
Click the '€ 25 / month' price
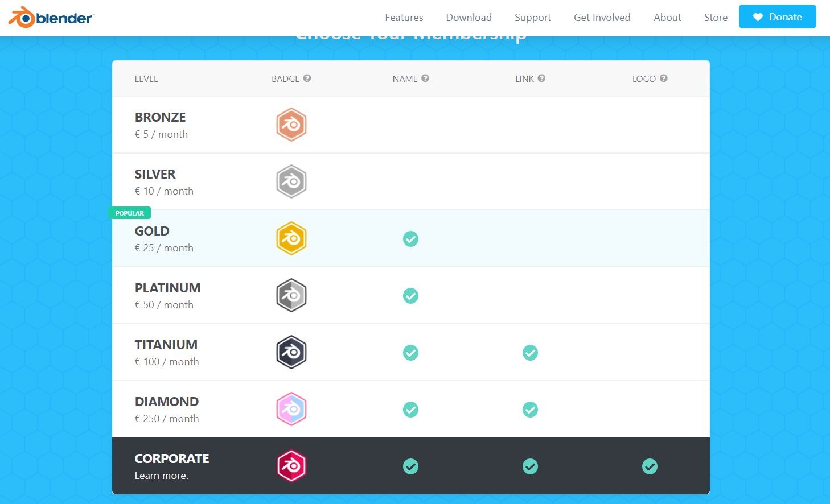coord(164,248)
